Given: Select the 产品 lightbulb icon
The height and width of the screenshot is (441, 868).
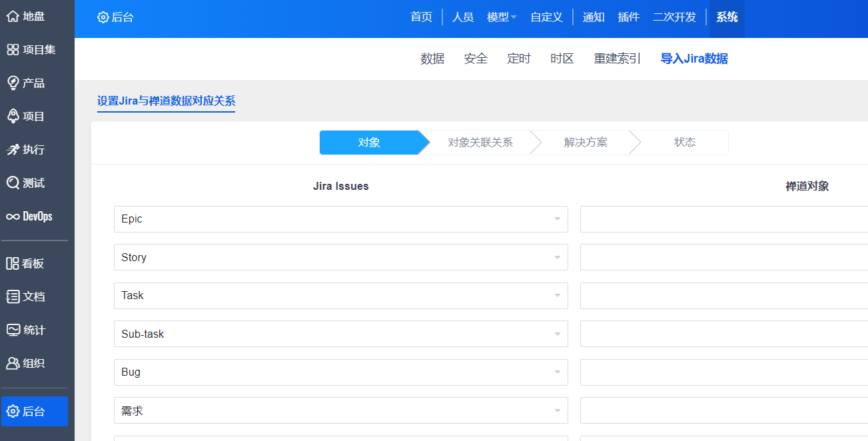Looking at the screenshot, I should [x=13, y=83].
